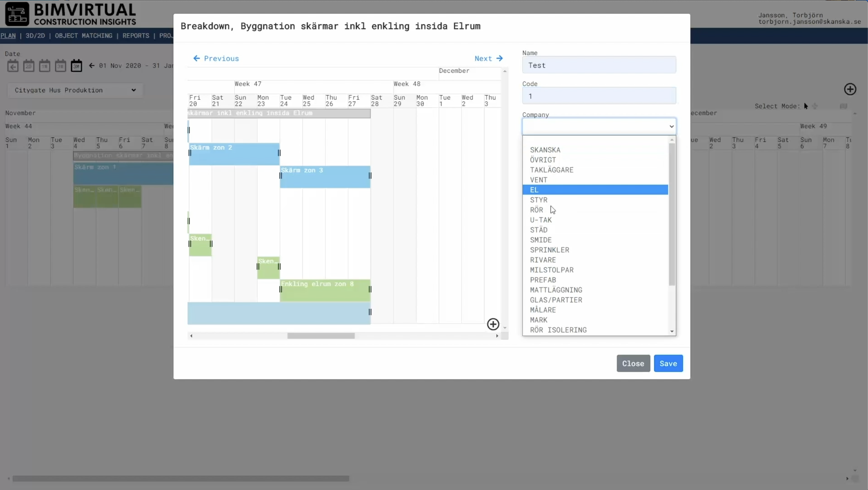This screenshot has height=490, width=868.
Task: Open the 3D/2D menu item
Action: point(35,36)
